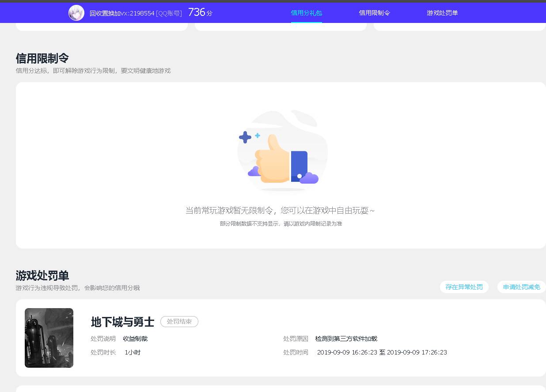Click the 2019-09-09 penalty time range

click(x=382, y=352)
